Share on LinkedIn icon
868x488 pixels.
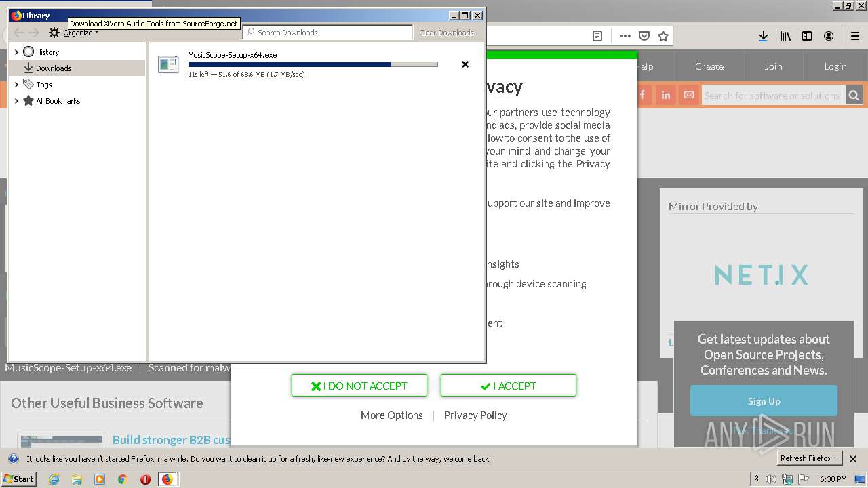[x=666, y=95]
